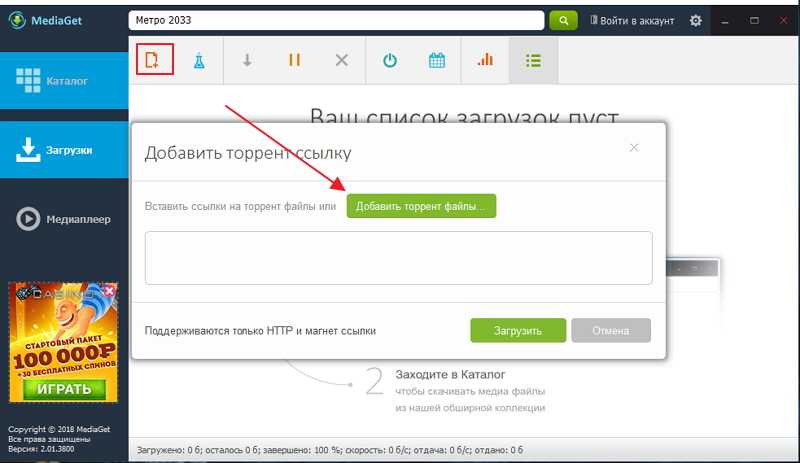Screen dimensions: 800x463
Task: Click the start download arrow icon
Action: tap(247, 60)
